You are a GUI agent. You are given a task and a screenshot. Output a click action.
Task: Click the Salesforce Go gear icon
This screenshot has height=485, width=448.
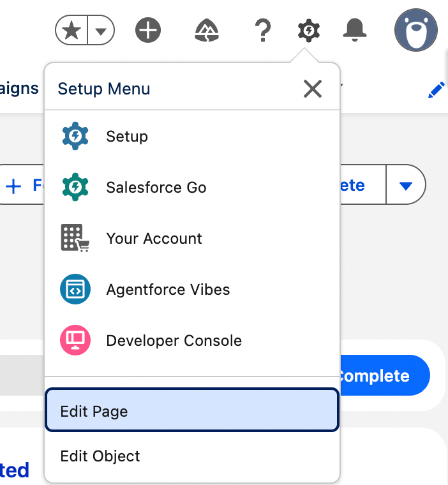tap(76, 187)
